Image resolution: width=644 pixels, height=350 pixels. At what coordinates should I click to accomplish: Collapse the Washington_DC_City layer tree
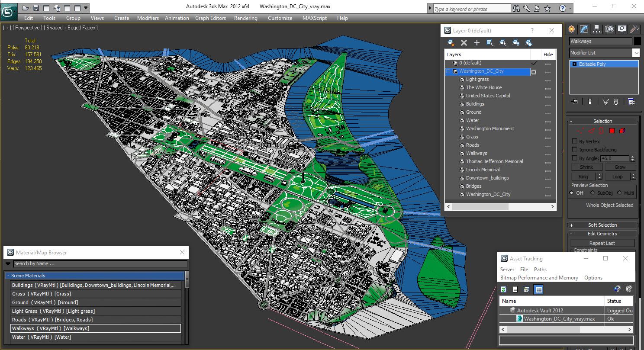coord(448,71)
